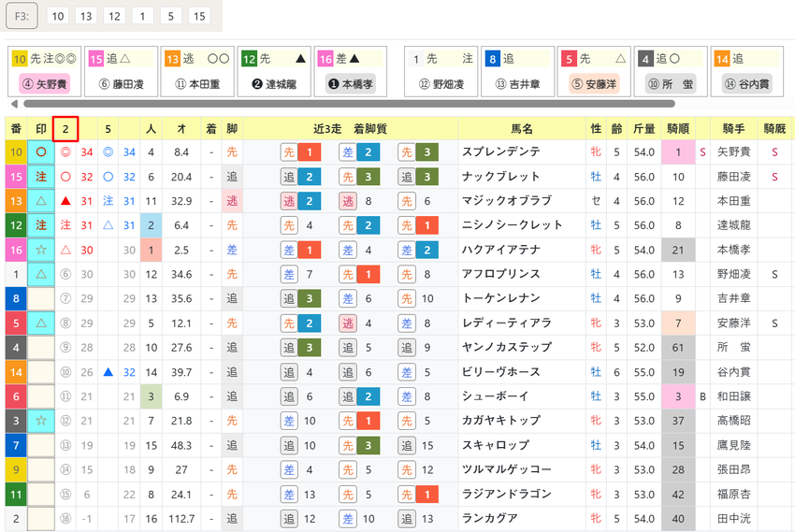The height and width of the screenshot is (532, 795).
Task: Select number 13 in the F3 row
Action: (x=86, y=16)
